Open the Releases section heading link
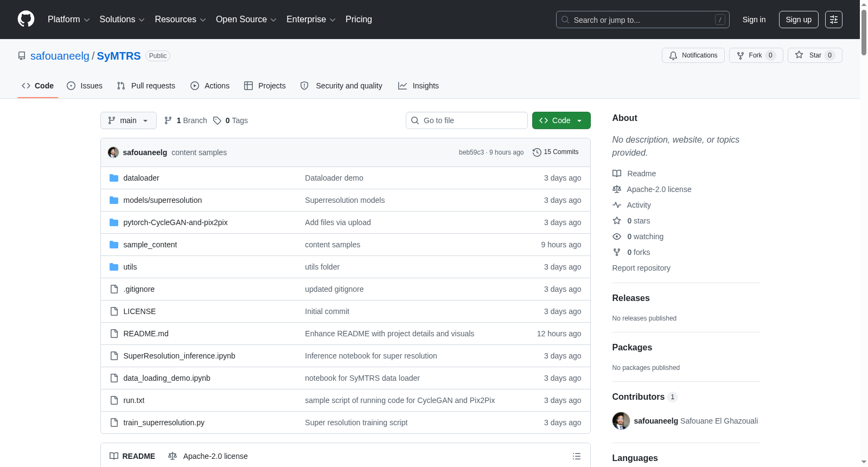 (x=631, y=298)
